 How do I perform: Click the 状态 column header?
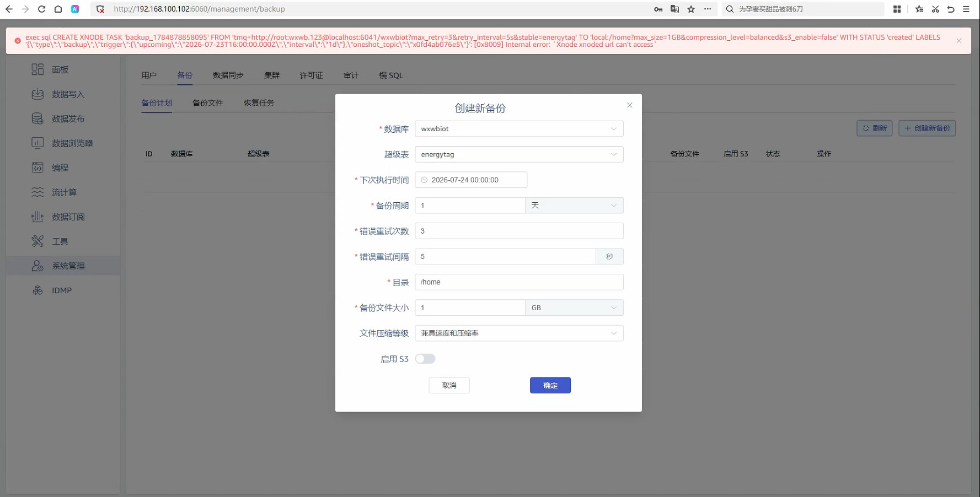tap(773, 154)
